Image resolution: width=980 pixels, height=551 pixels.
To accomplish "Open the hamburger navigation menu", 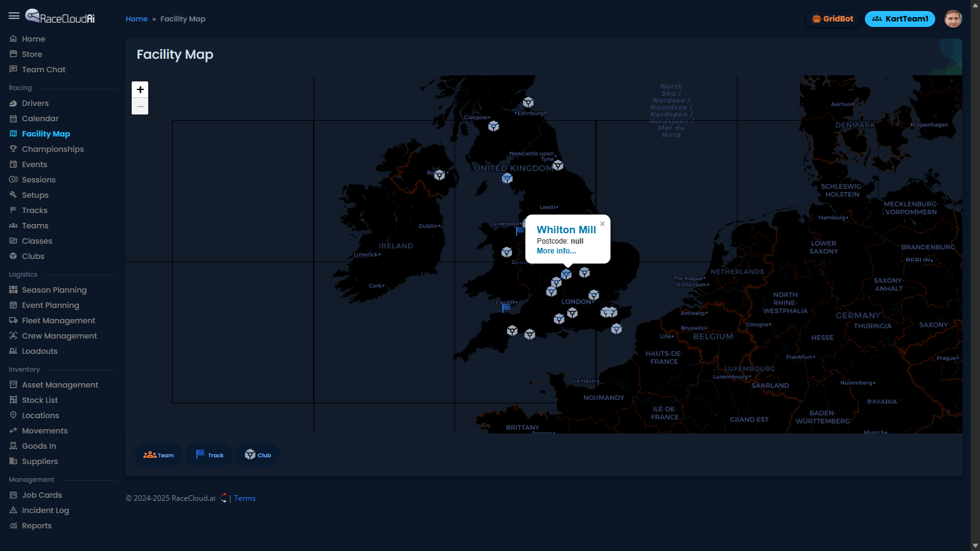I will pyautogui.click(x=15, y=16).
